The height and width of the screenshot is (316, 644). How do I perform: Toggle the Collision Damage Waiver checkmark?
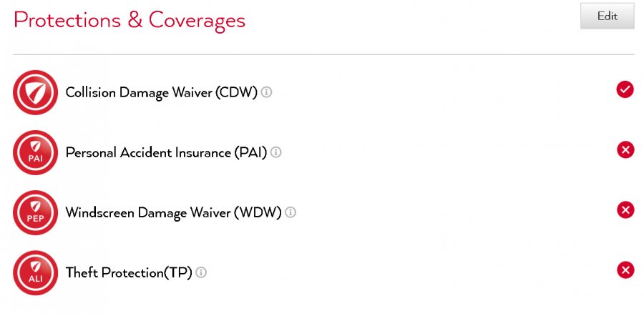pos(625,89)
